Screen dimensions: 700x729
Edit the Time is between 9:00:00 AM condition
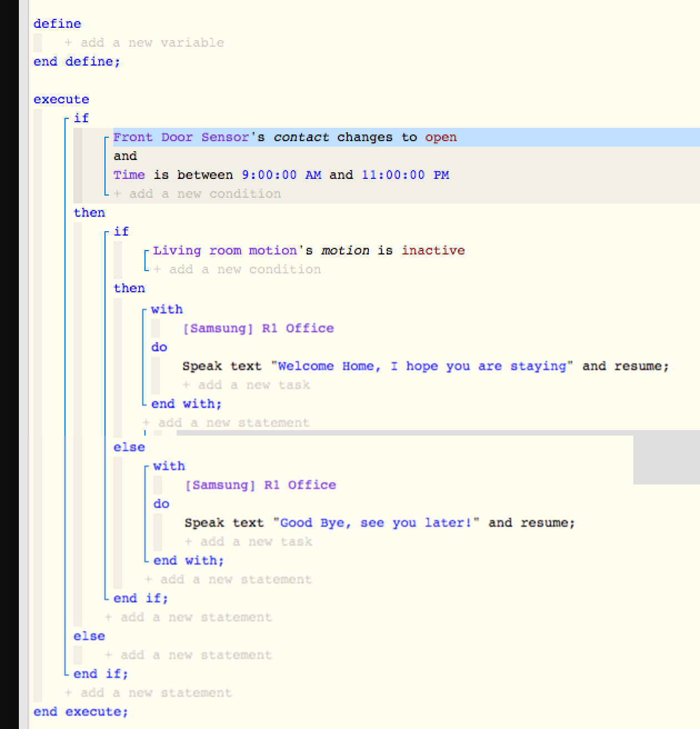tap(281, 175)
